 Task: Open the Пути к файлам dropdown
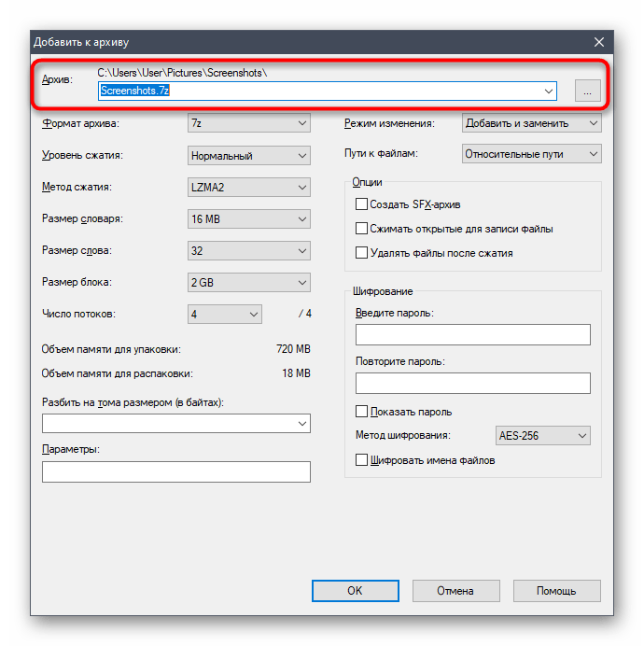point(531,154)
